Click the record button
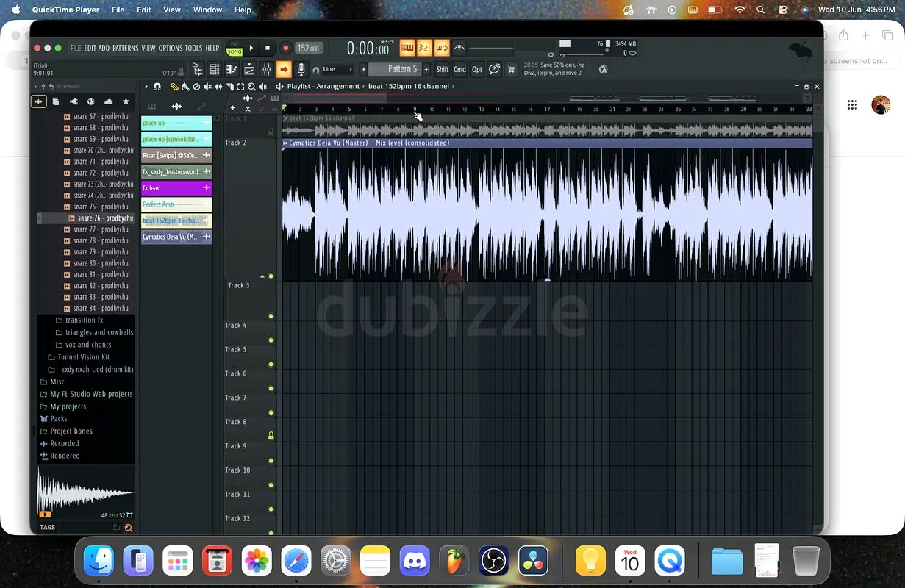 pyautogui.click(x=285, y=49)
